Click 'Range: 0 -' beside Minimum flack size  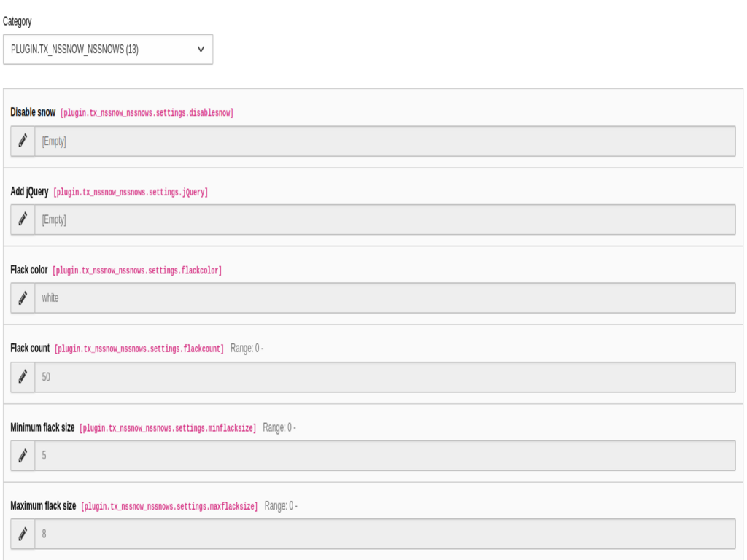279,427
